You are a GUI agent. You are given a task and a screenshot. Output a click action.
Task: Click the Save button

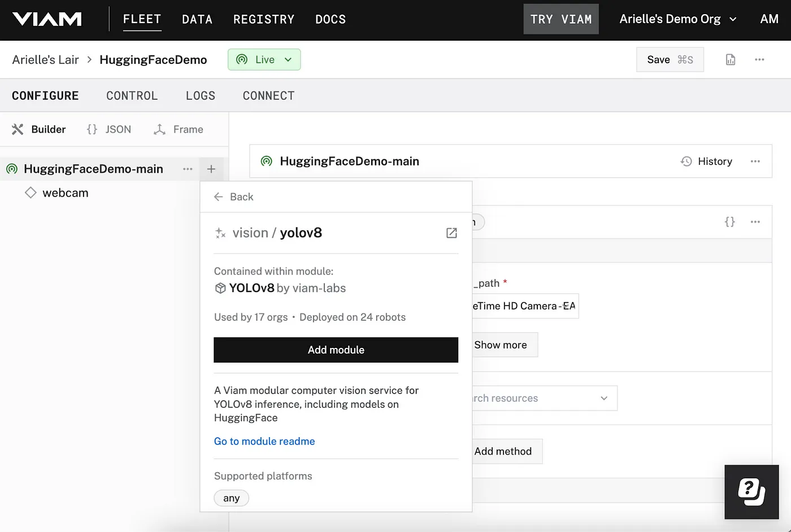[x=670, y=60]
